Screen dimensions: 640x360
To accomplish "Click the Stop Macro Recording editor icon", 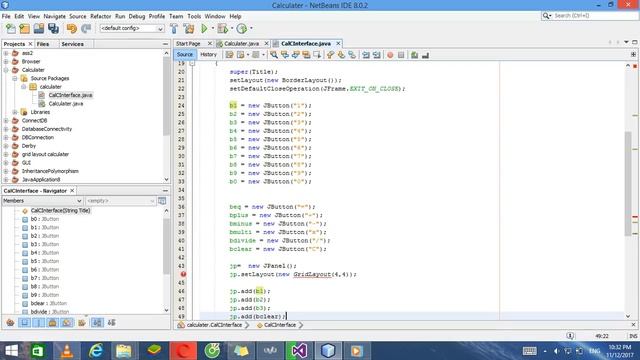I will 401,55.
